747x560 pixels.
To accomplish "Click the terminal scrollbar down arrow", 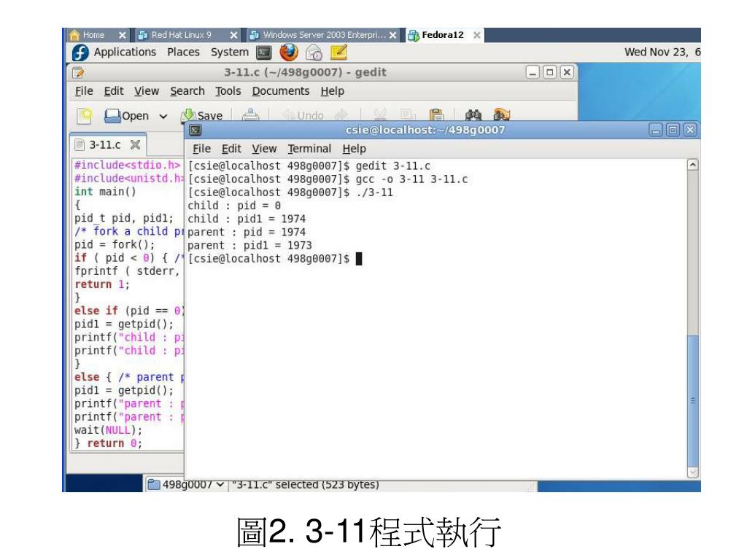I will (x=693, y=472).
